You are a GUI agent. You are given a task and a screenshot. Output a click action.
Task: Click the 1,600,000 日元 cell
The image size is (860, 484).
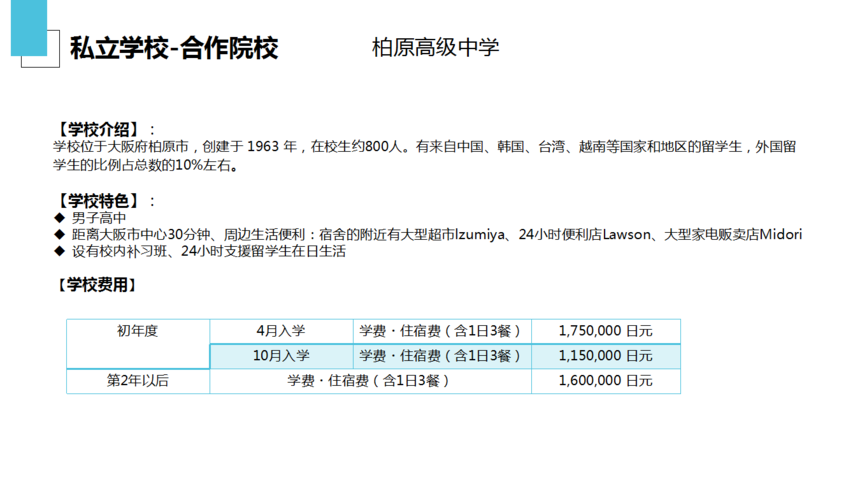tap(606, 381)
